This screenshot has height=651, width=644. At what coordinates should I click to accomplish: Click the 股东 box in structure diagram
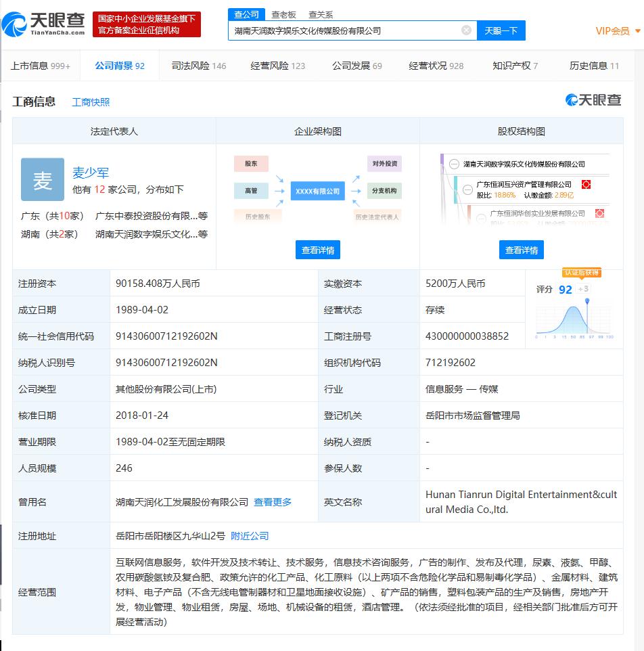pyautogui.click(x=251, y=164)
